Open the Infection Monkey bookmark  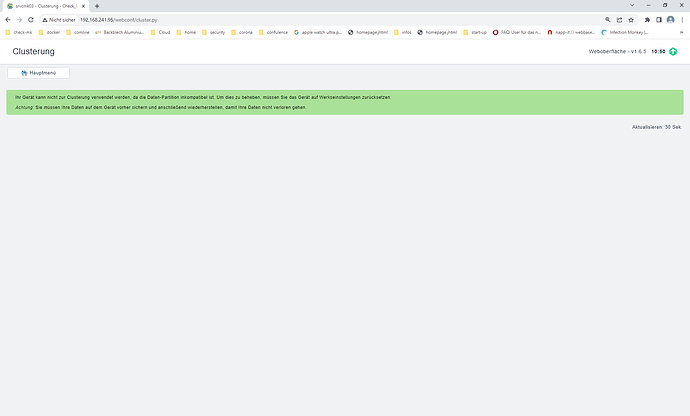click(x=625, y=32)
